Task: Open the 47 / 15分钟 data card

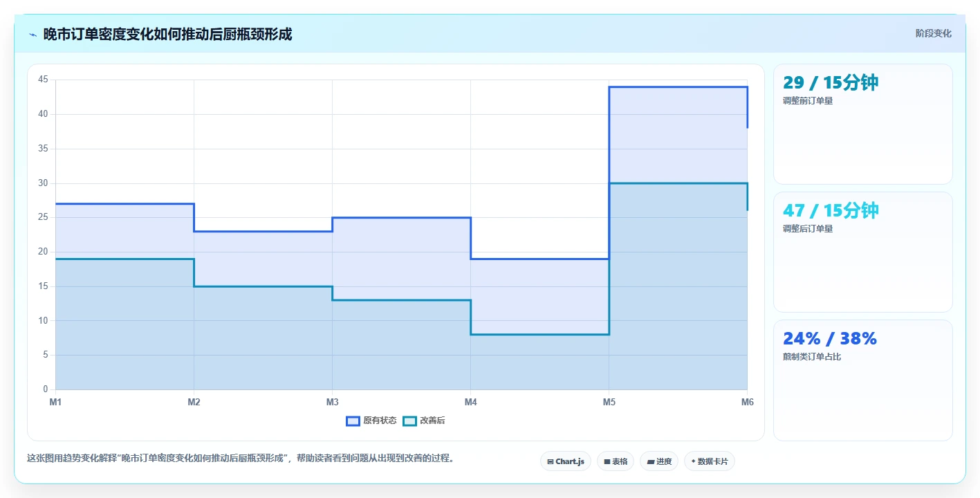Action: click(x=863, y=252)
